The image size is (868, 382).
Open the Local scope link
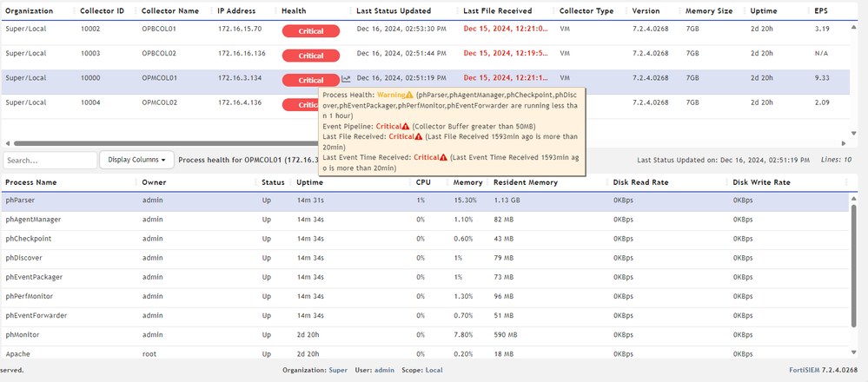[x=434, y=371]
